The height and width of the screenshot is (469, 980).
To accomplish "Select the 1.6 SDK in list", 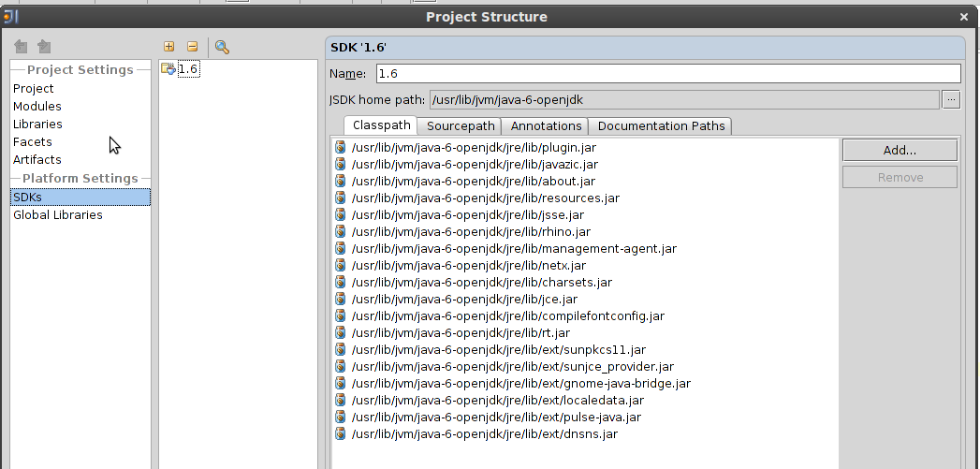I will [187, 69].
